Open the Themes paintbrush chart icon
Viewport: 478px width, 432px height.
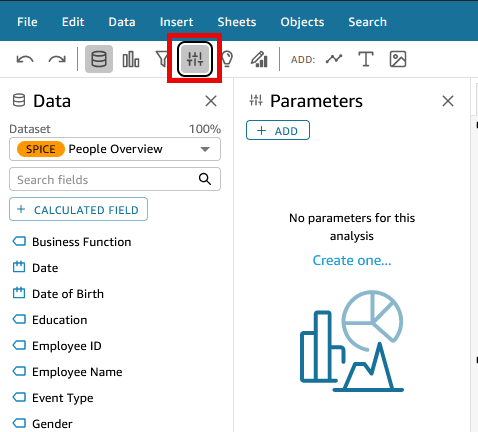(259, 59)
